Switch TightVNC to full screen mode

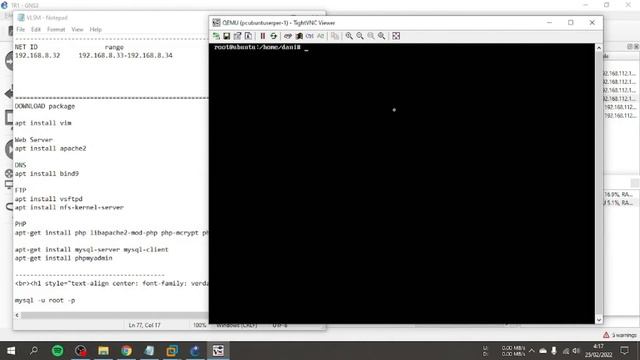[396, 36]
